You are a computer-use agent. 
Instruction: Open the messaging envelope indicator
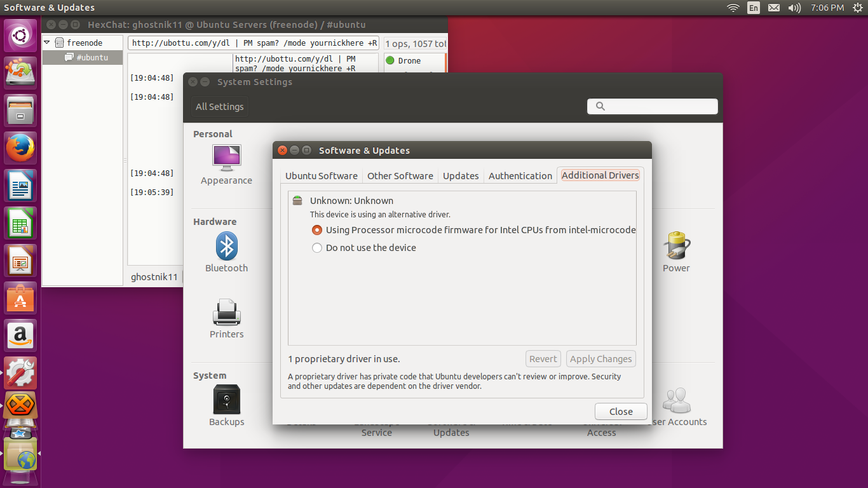pyautogui.click(x=774, y=8)
